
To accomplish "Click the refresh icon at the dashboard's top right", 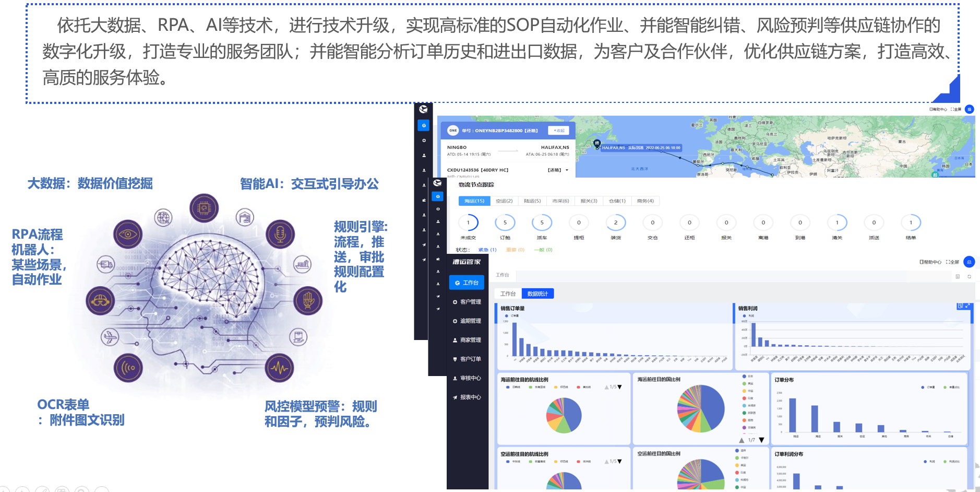I will (x=969, y=276).
